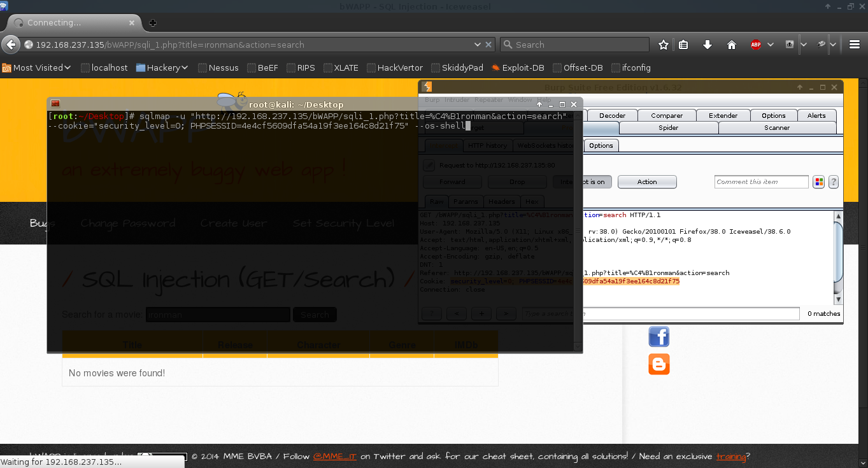Click the Facebook icon on bWAPP page
This screenshot has width=868, height=468.
(658, 336)
